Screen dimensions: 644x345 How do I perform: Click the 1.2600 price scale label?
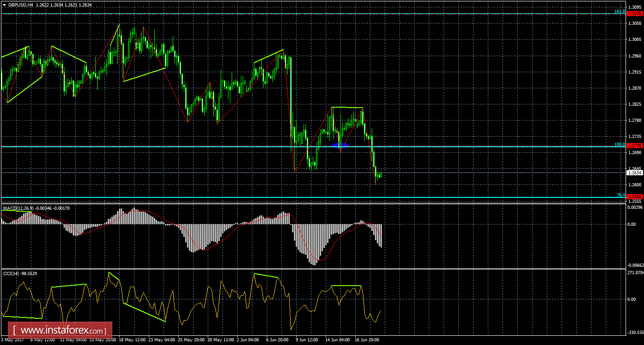(x=635, y=185)
